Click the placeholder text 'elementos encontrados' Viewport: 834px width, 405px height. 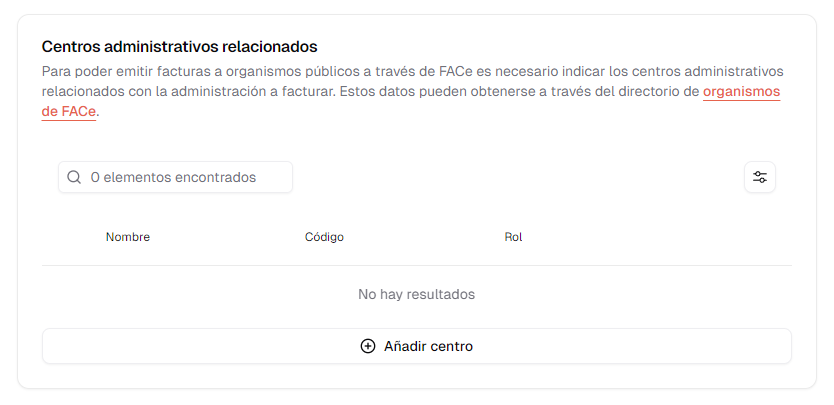click(x=180, y=177)
